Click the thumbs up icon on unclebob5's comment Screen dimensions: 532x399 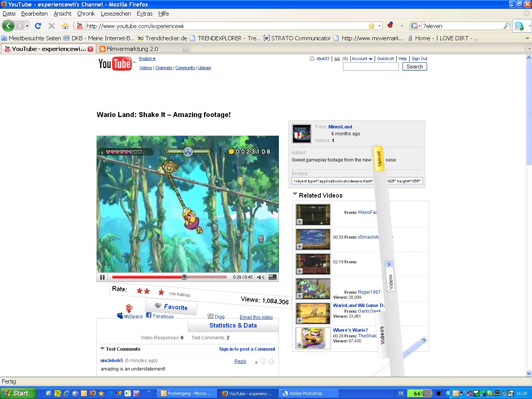click(271, 361)
